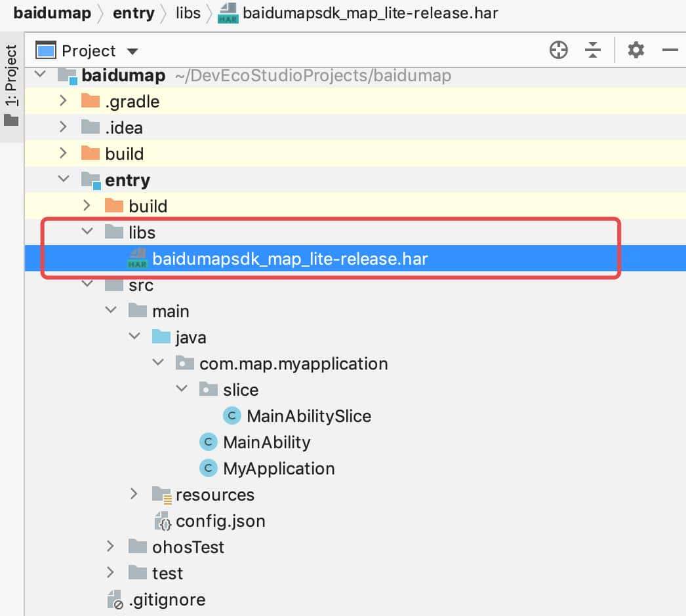Select the .gradle folder label

click(132, 102)
